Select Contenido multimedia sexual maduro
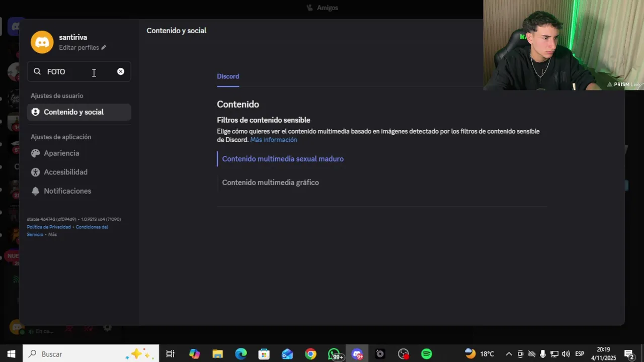 coord(283,159)
